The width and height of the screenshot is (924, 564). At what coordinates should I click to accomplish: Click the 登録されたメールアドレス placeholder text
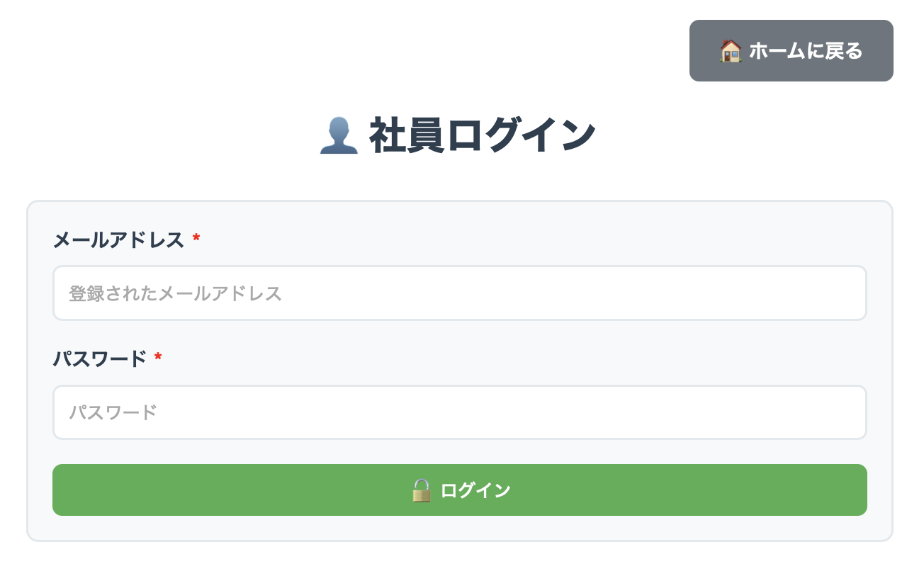pyautogui.click(x=174, y=293)
